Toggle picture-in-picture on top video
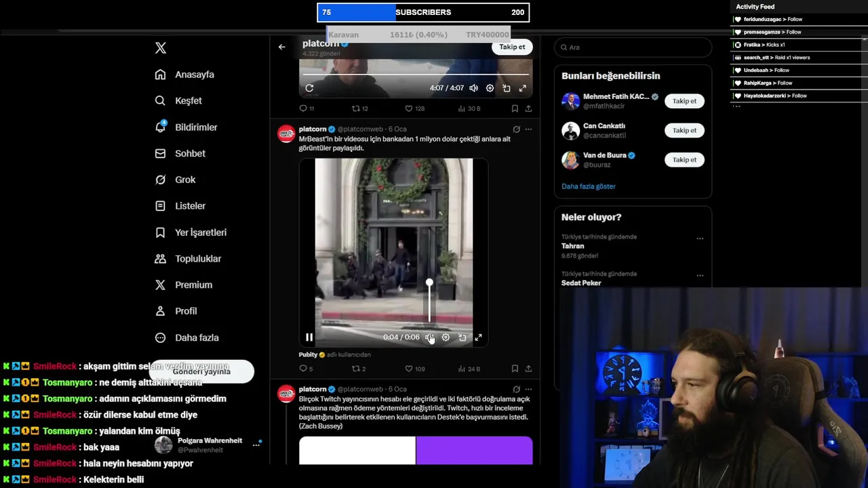 pos(506,88)
